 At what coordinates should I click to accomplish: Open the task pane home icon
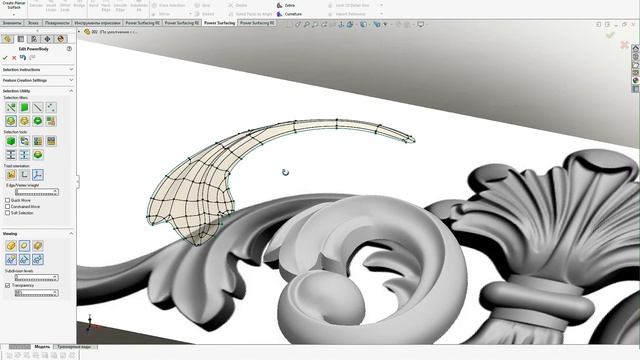(636, 48)
